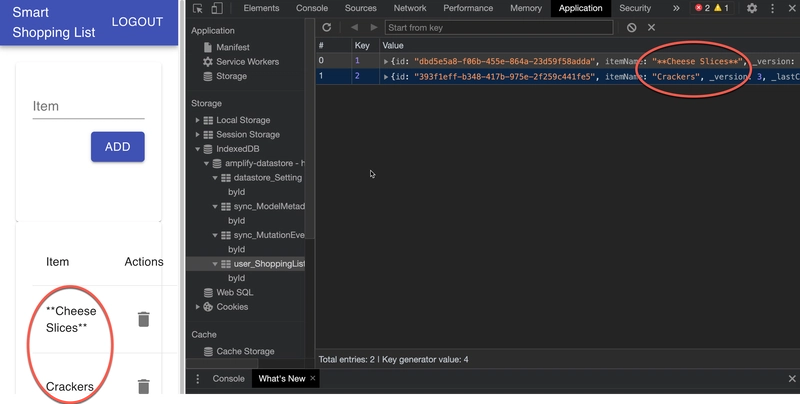Viewport: 800px width, 404px height.
Task: Expand the Local Storage tree node
Action: click(198, 120)
